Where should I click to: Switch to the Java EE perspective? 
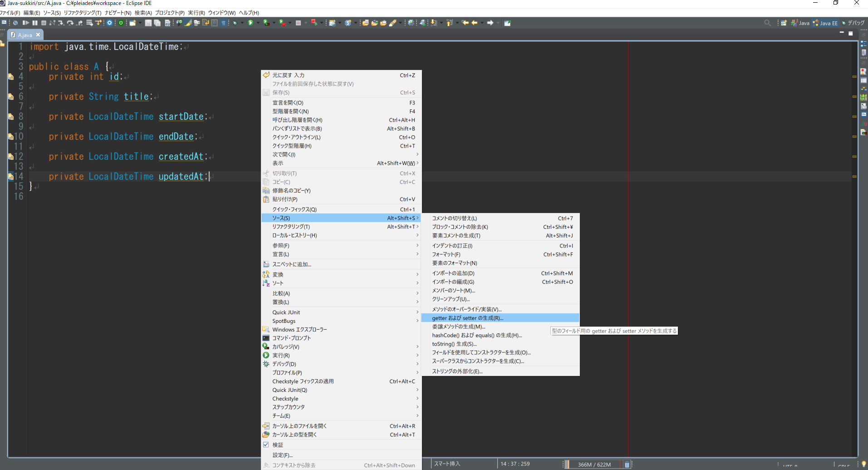point(825,23)
